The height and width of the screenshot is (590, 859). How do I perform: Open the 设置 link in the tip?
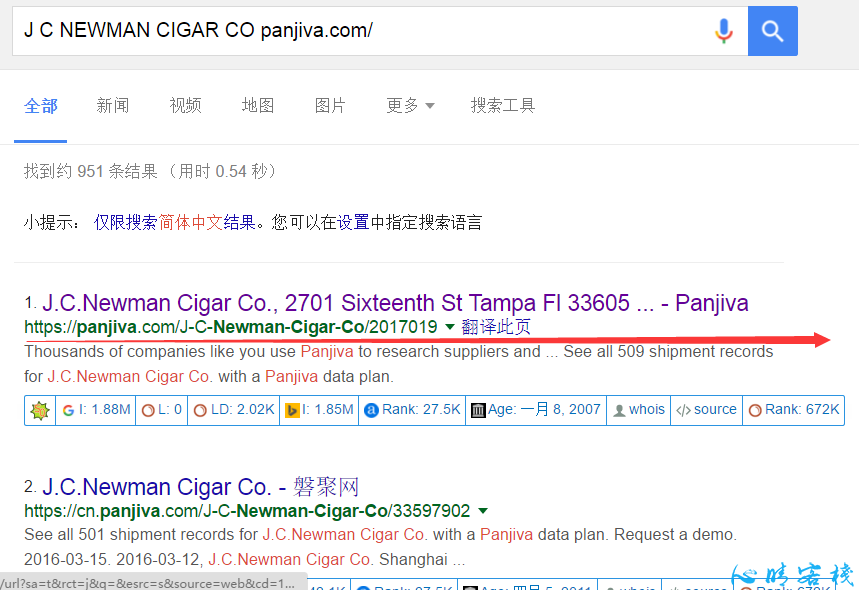click(353, 222)
